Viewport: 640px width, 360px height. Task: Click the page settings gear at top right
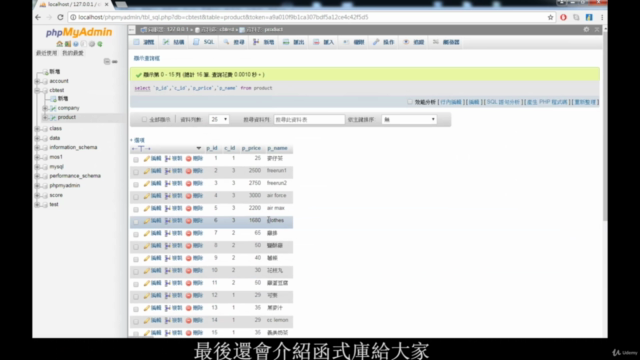(x=586, y=29)
